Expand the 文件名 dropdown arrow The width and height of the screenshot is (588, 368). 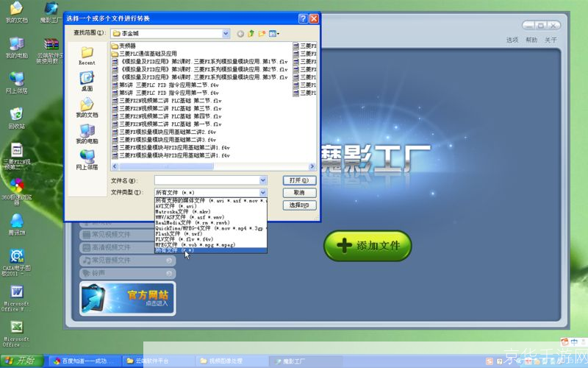(x=263, y=180)
